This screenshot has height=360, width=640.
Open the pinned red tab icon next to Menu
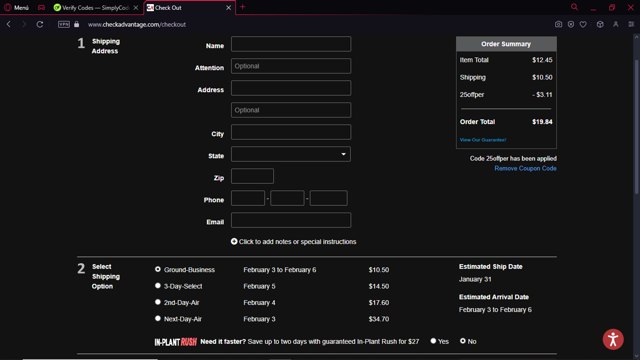41,8
